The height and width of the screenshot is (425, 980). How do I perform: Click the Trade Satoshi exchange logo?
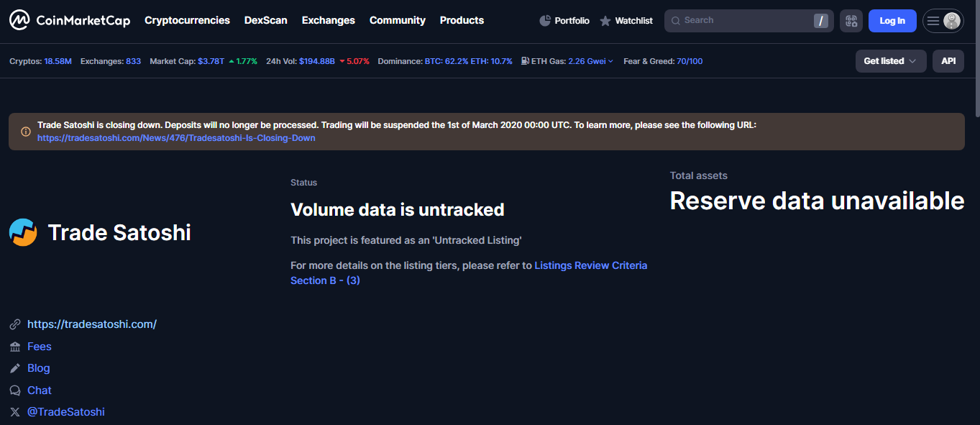click(x=23, y=232)
